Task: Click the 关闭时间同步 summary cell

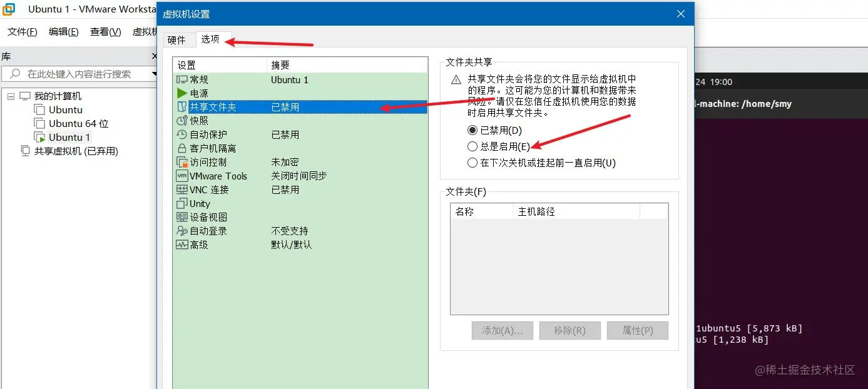Action: (x=299, y=176)
